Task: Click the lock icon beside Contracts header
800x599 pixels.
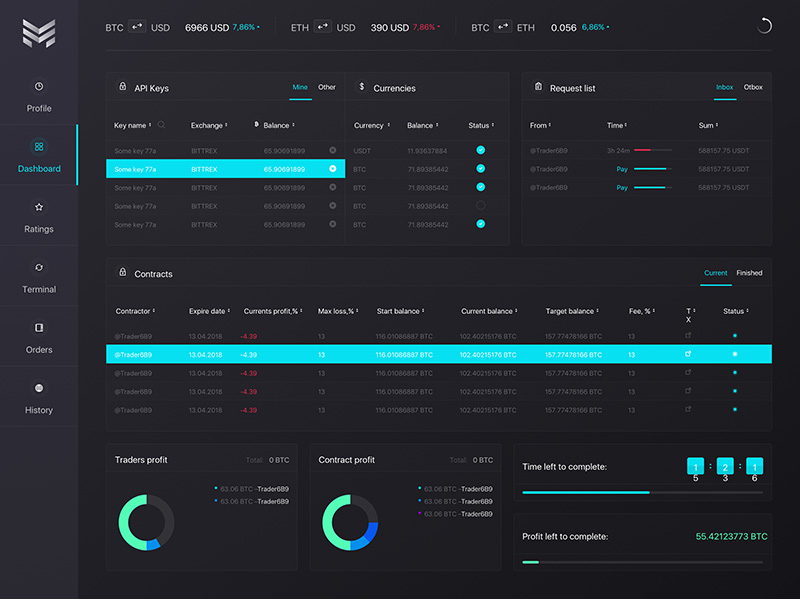Action: (123, 274)
